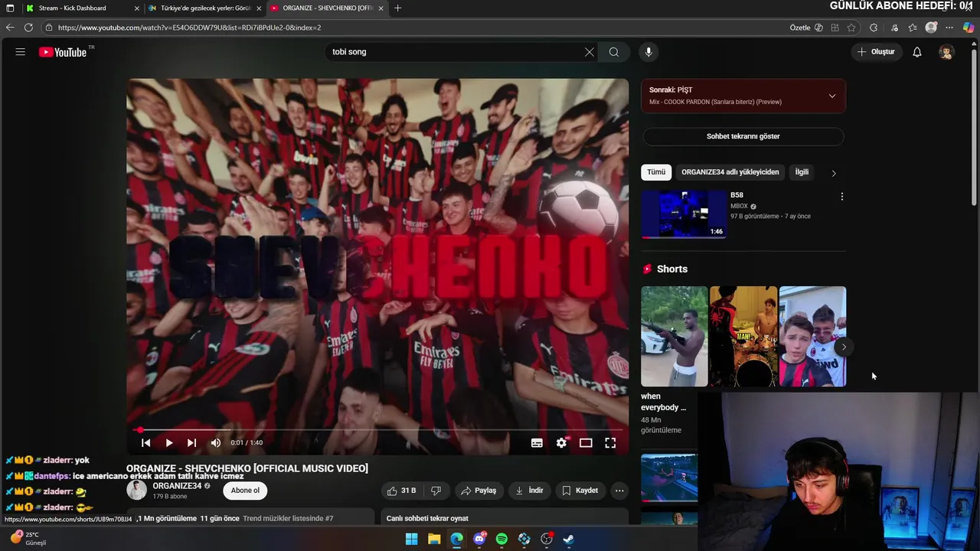Screen dimensions: 980x551
Task: Reload the page
Action: 28,28
